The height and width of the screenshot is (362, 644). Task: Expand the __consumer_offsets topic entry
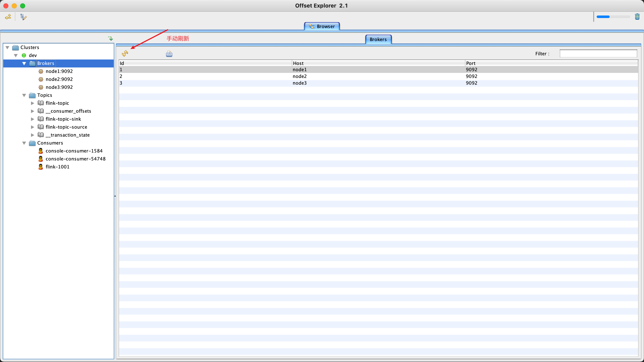tap(32, 111)
